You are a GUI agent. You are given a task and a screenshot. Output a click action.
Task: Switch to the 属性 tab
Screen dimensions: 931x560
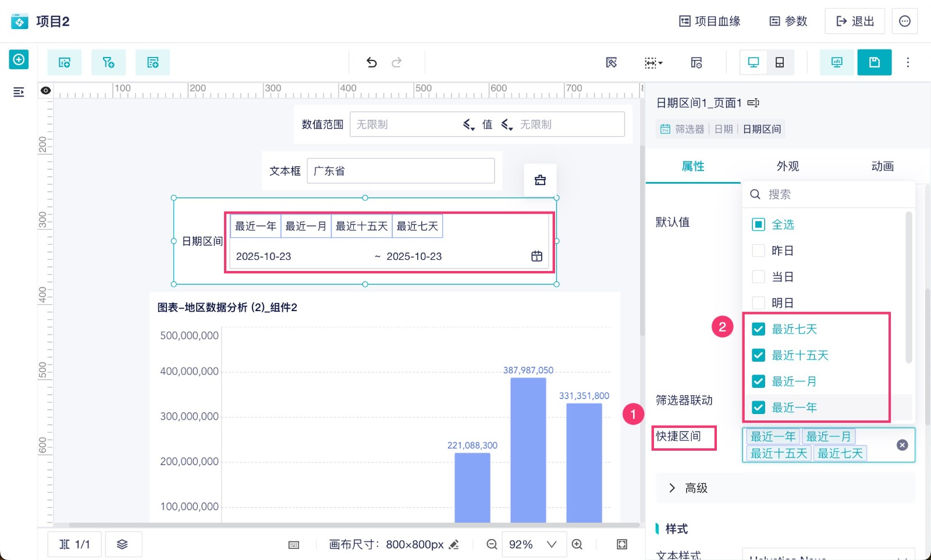[x=693, y=166]
